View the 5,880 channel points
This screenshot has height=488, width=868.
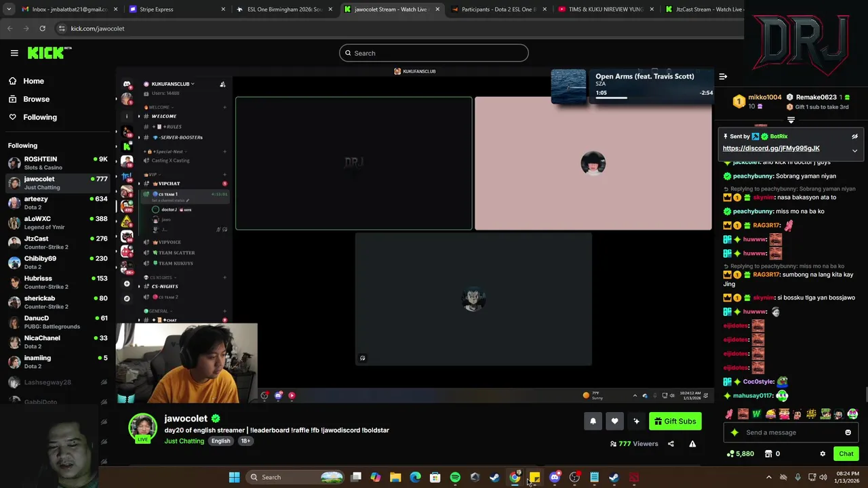tap(740, 454)
